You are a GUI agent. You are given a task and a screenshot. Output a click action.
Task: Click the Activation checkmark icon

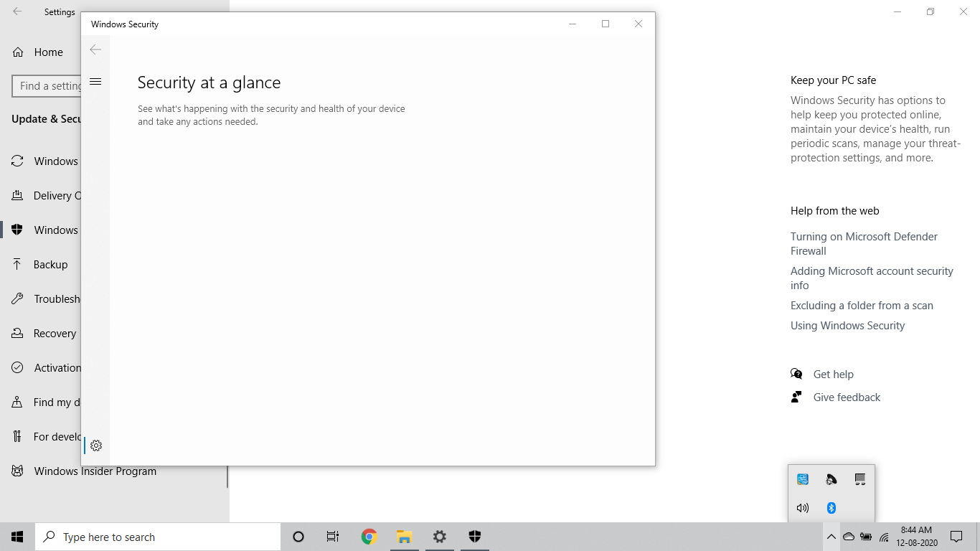click(x=17, y=368)
